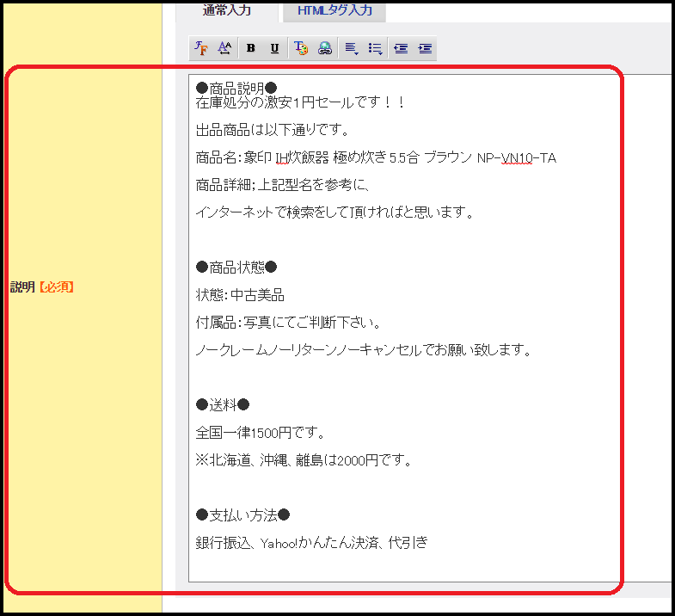Click the line 商品詳細;上記型名を参考に、
This screenshot has width=675, height=616.
(282, 185)
